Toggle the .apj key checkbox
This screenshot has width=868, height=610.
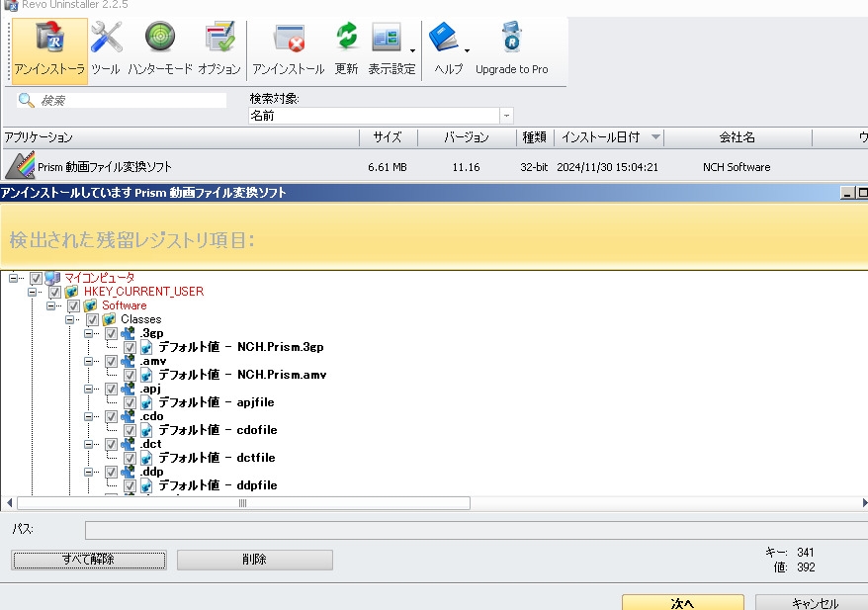(112, 389)
